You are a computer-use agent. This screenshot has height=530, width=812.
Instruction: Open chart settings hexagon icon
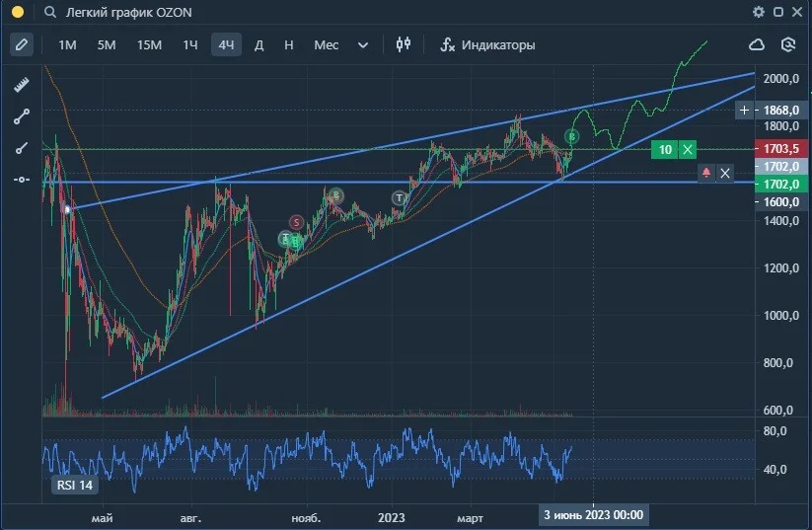coord(787,44)
